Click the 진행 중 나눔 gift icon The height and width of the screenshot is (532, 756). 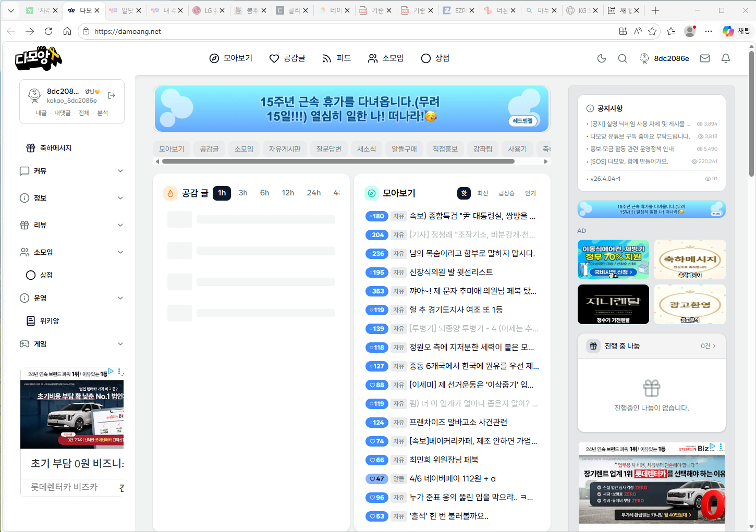pyautogui.click(x=593, y=346)
